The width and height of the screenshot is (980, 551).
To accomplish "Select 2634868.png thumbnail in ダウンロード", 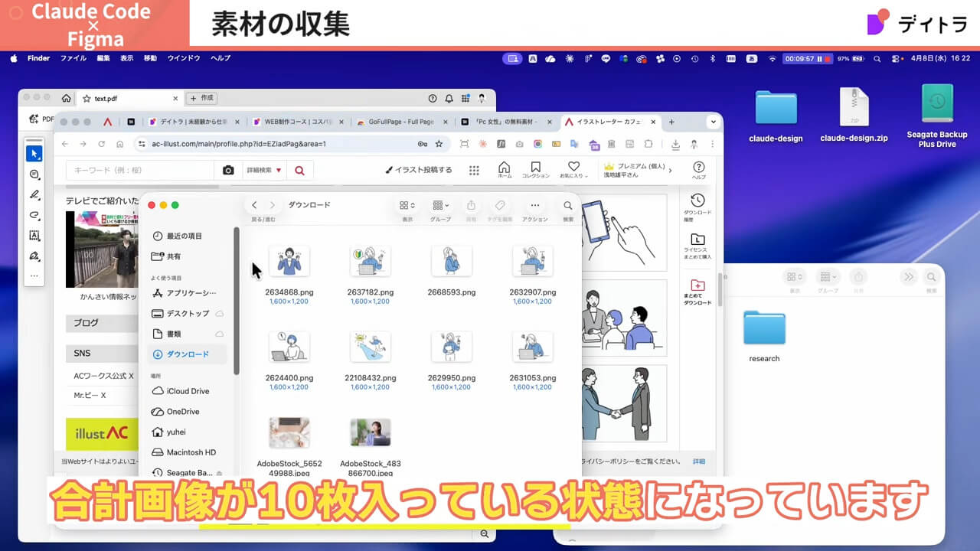I will tap(289, 261).
